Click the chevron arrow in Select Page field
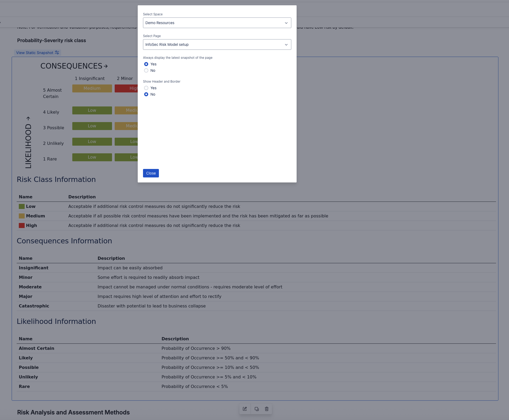 (286, 45)
